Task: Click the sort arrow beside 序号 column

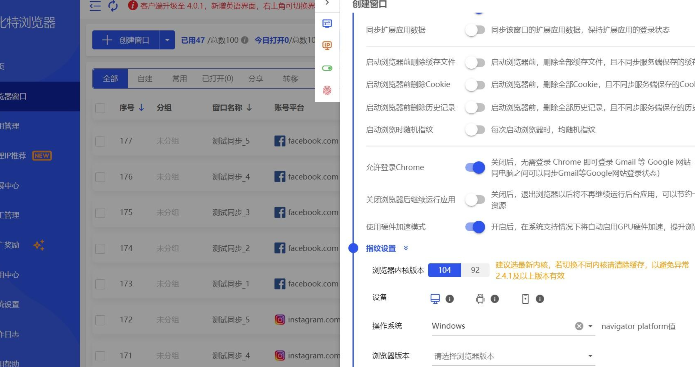Action: click(141, 107)
